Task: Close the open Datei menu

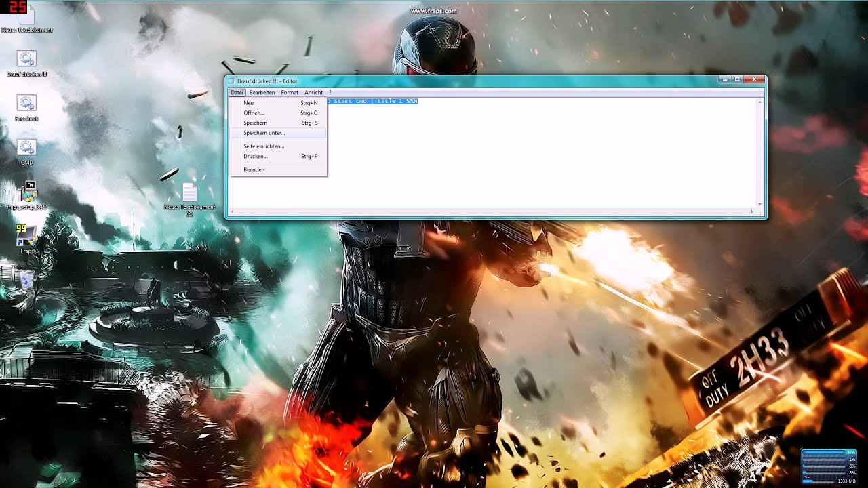Action: click(x=237, y=92)
